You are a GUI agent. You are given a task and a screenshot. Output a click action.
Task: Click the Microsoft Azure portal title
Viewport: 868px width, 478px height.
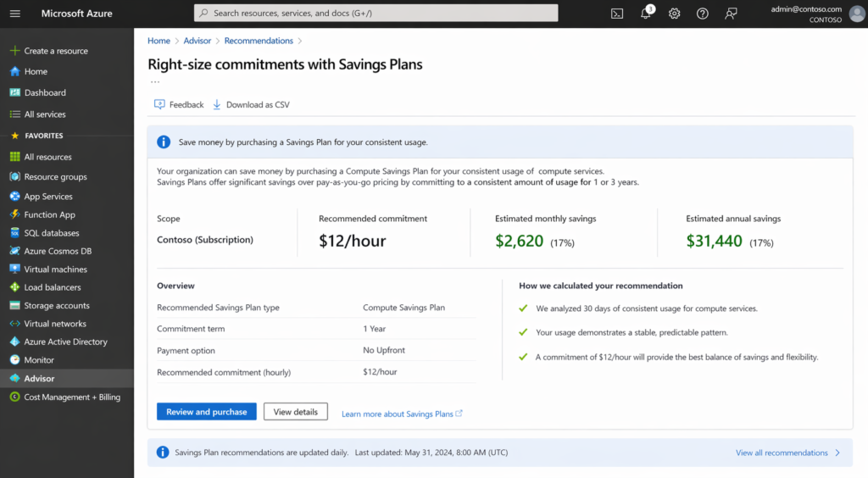pos(76,14)
